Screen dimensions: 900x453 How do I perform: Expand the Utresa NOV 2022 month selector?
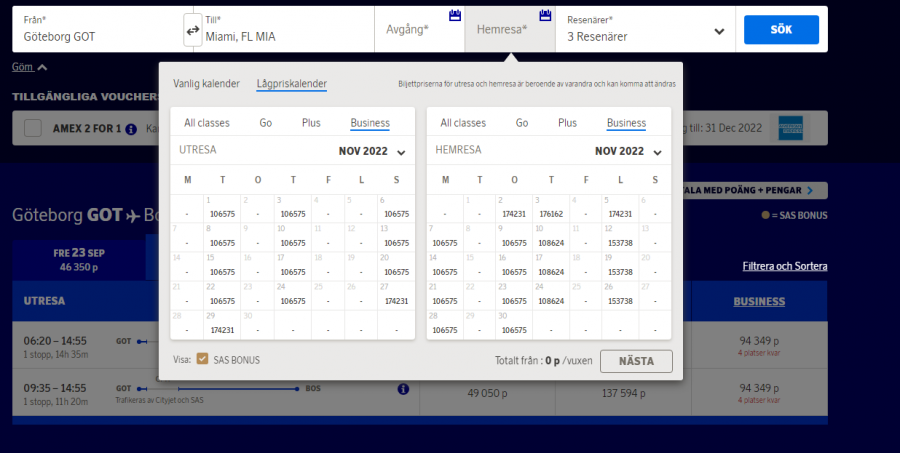click(x=401, y=152)
